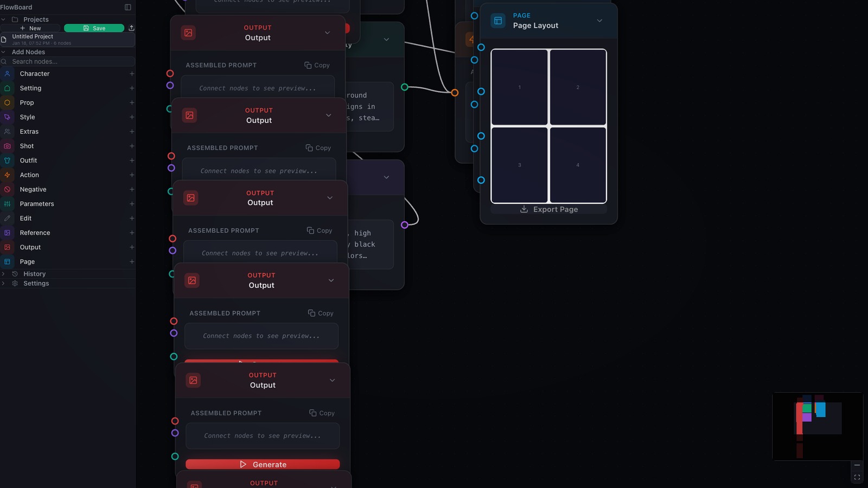Select panel 2 in the Page Layout grid
Image resolution: width=868 pixels, height=488 pixels.
[x=578, y=87]
